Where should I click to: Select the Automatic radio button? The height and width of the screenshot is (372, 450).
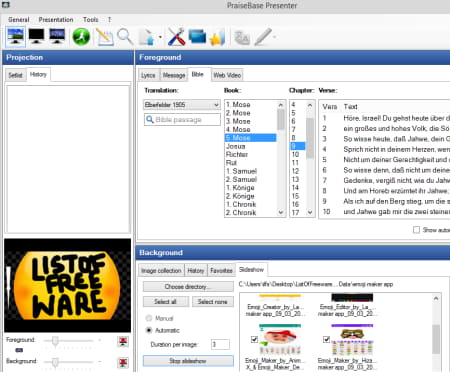(x=149, y=330)
